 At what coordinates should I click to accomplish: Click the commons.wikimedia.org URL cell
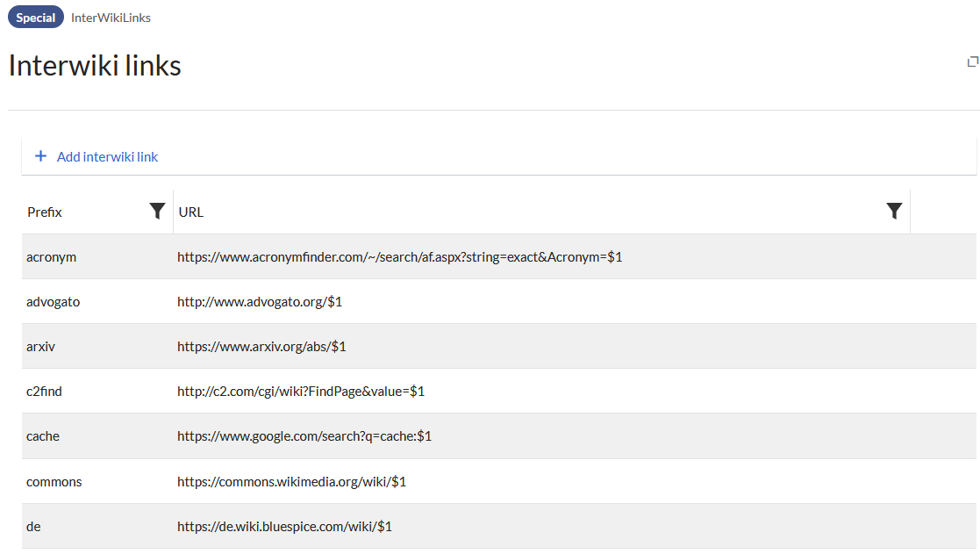pos(291,481)
